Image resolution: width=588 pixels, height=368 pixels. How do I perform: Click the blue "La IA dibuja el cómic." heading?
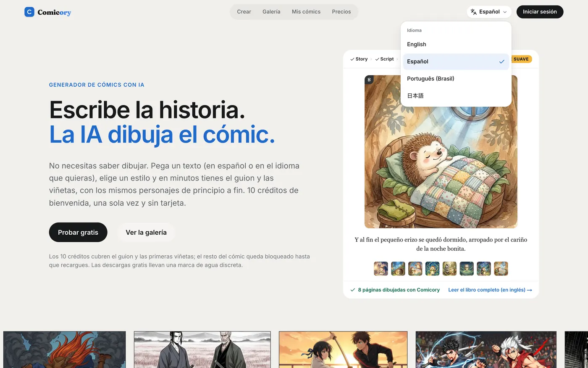point(162,135)
